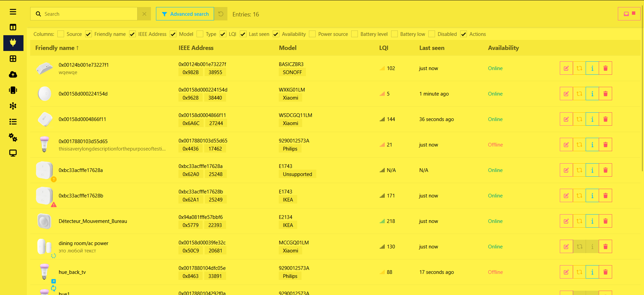The image size is (644, 295).
Task: Open the WSDCGQ11LM model link
Action: coord(296,115)
